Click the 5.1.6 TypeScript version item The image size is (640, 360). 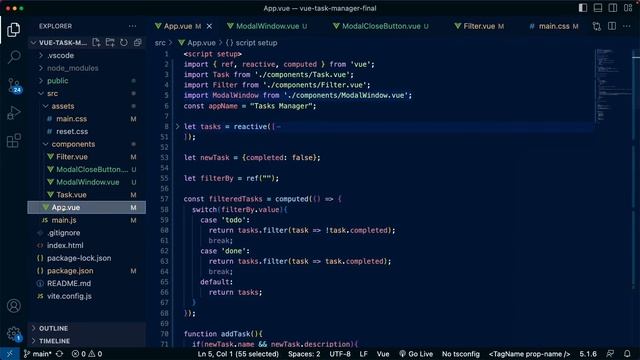pyautogui.click(x=588, y=354)
